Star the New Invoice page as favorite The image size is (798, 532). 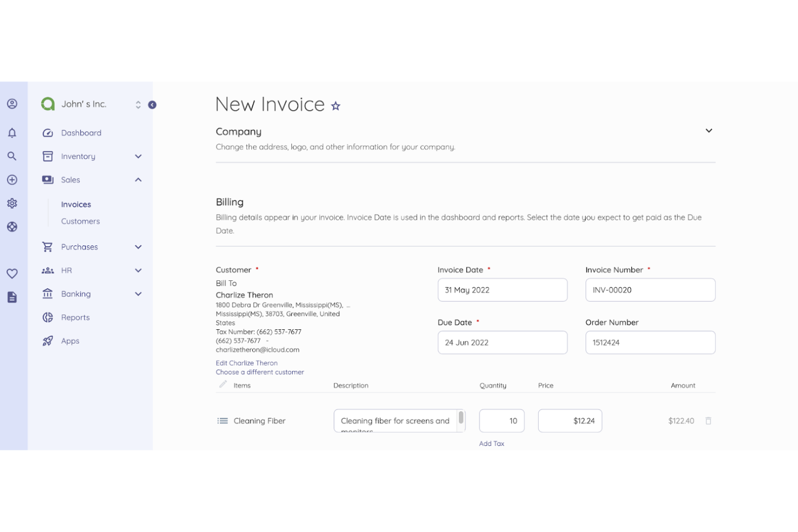335,106
